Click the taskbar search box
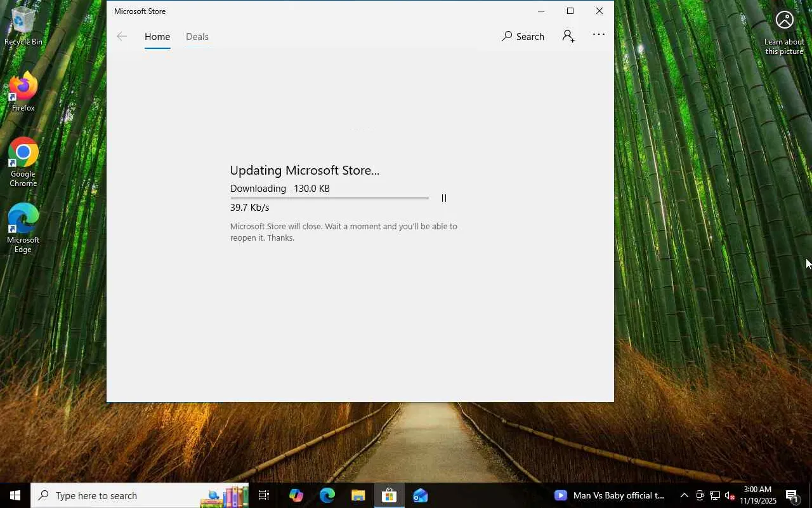The height and width of the screenshot is (508, 812). 139,495
